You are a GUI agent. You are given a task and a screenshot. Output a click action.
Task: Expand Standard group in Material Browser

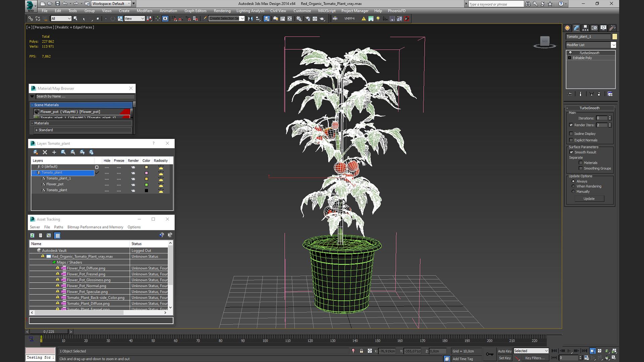click(x=36, y=130)
